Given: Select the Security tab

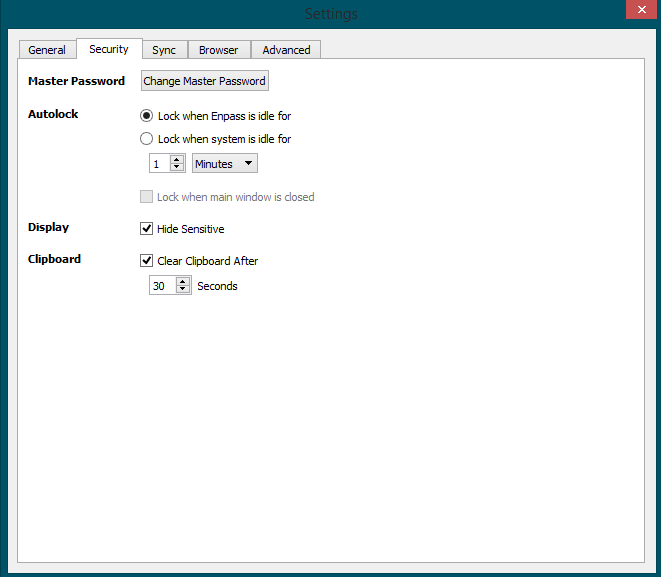Looking at the screenshot, I should (109, 49).
